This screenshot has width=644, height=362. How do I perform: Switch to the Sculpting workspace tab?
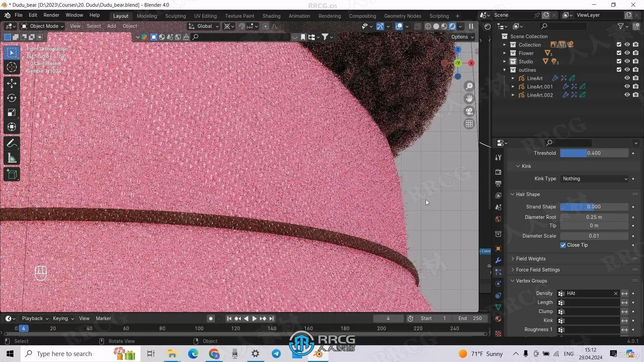tap(175, 16)
